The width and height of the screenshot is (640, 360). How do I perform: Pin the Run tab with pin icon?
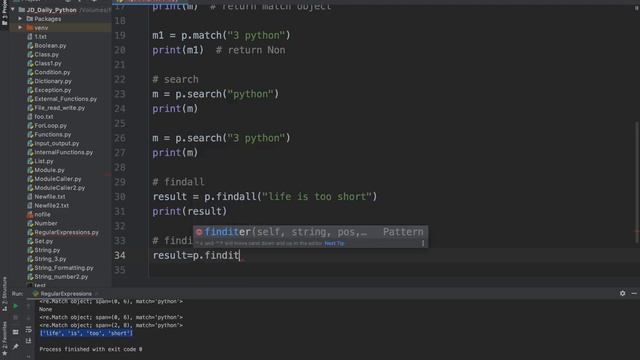(15, 347)
